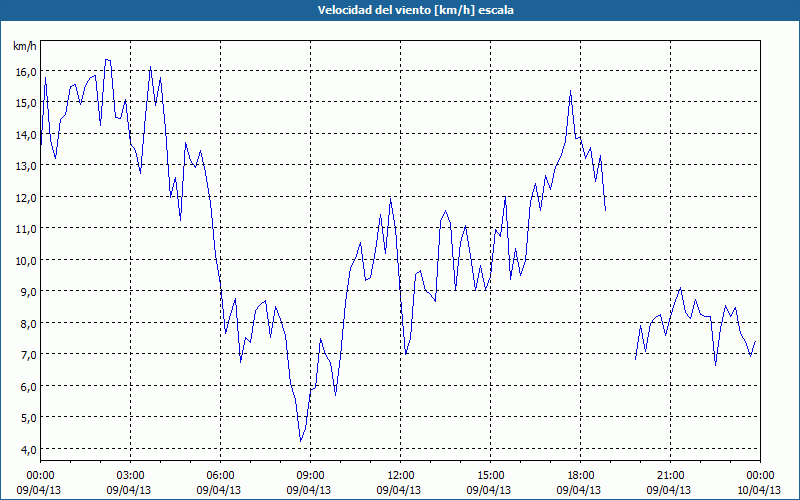Screen dimensions: 800x500
Task: Click the wind speed peak near 18:00
Action: pos(570,91)
